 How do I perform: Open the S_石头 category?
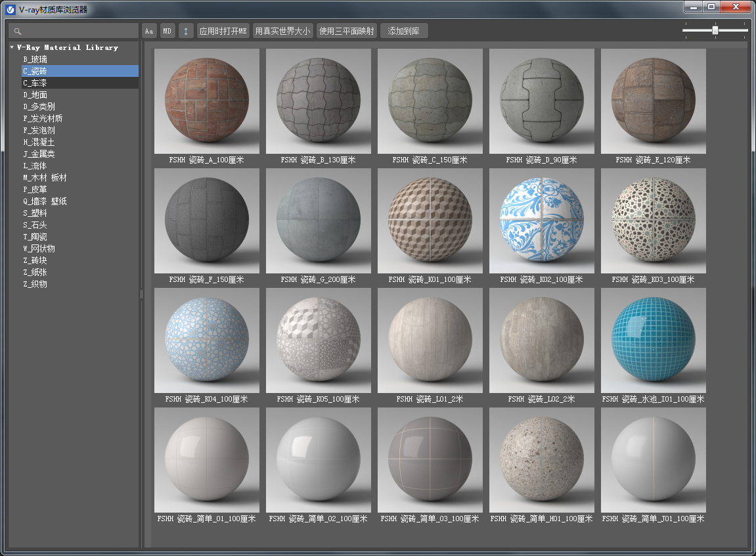[x=35, y=225]
